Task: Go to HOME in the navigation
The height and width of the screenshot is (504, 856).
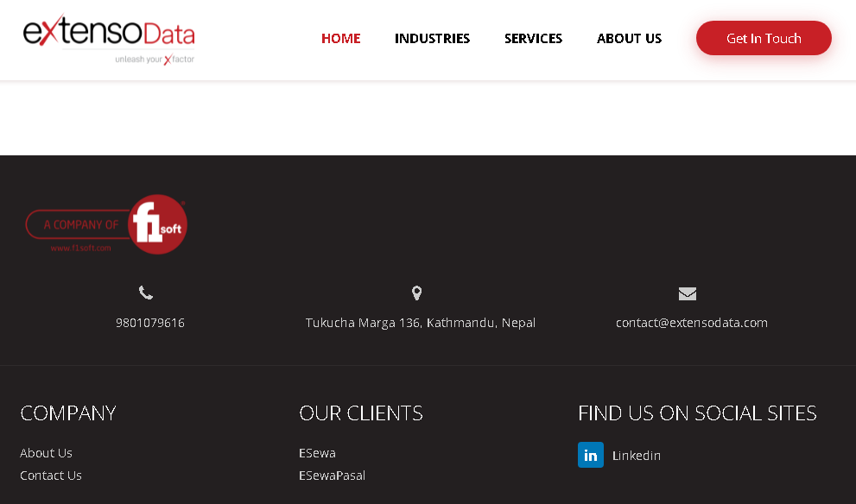Action: (340, 39)
